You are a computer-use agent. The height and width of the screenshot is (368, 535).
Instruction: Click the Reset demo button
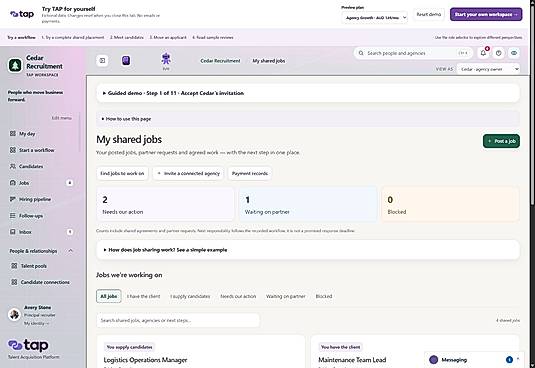(429, 14)
